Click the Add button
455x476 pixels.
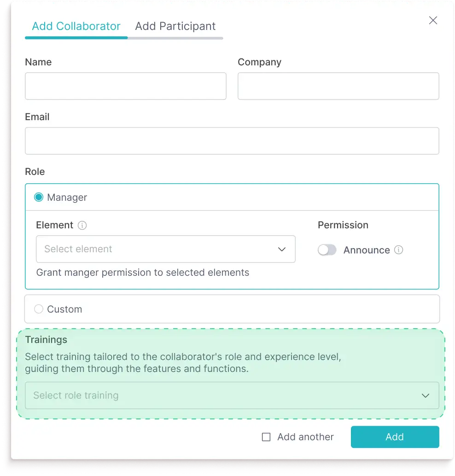(x=395, y=437)
